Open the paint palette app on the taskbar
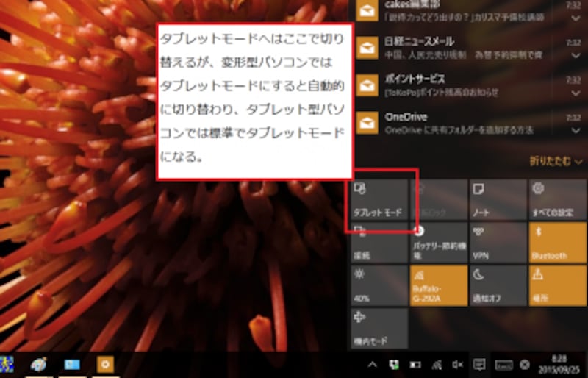This screenshot has height=378, width=588. click(x=39, y=365)
